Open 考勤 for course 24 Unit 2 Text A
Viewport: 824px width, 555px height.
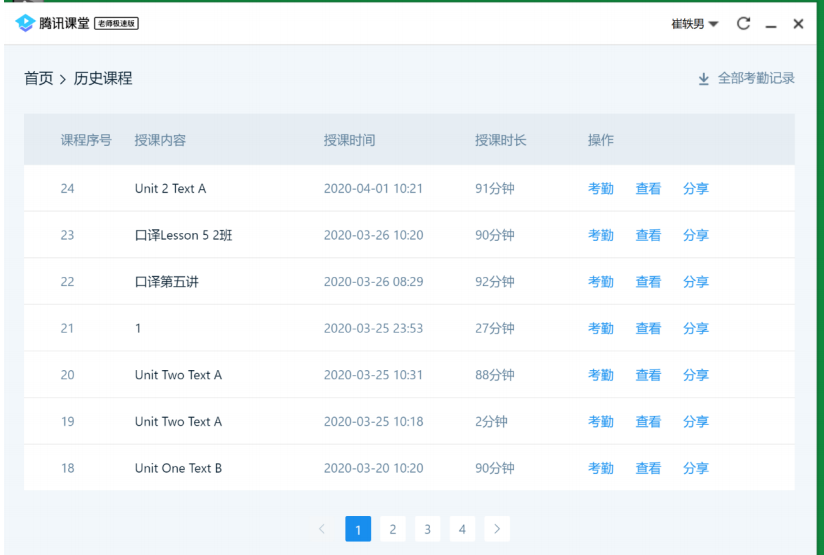(600, 189)
